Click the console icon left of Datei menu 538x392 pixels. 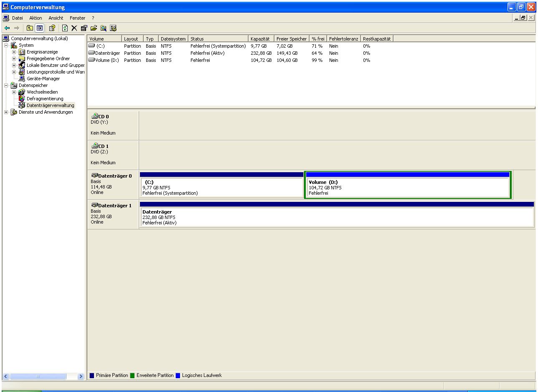[x=6, y=18]
